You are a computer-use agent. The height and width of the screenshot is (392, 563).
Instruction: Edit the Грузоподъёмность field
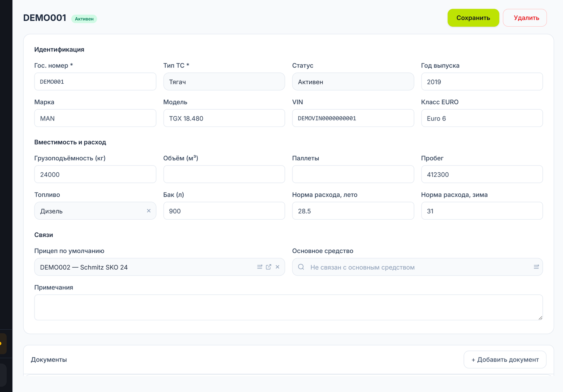pos(95,174)
